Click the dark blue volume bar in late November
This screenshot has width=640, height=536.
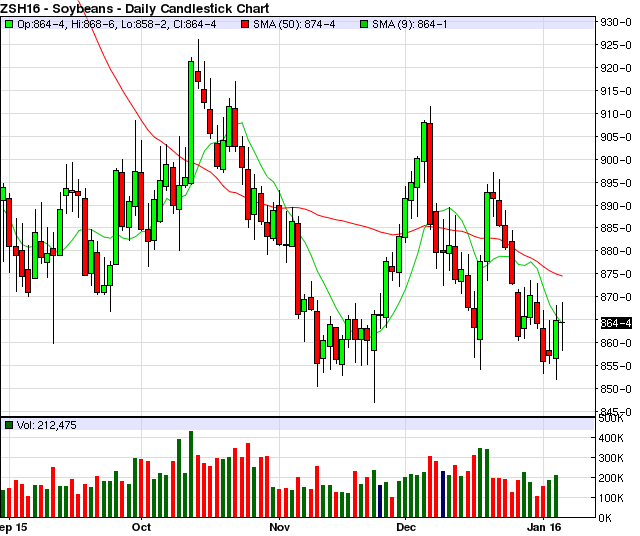pos(380,501)
